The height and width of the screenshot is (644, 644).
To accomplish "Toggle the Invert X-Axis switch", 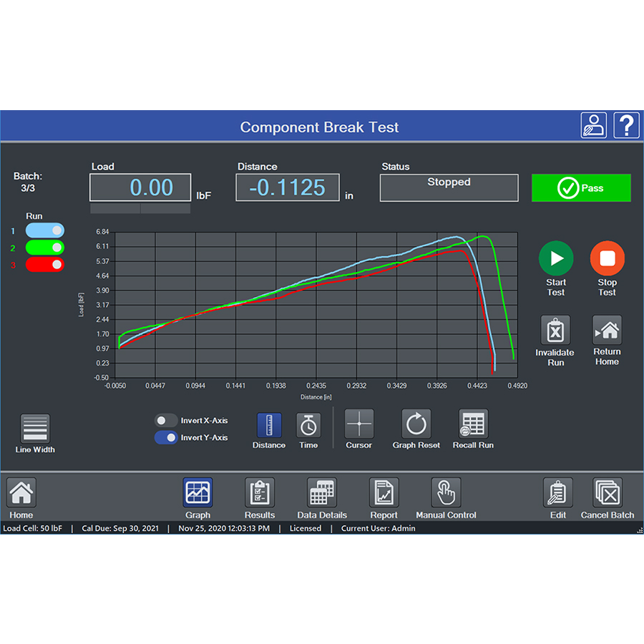I will [x=167, y=421].
